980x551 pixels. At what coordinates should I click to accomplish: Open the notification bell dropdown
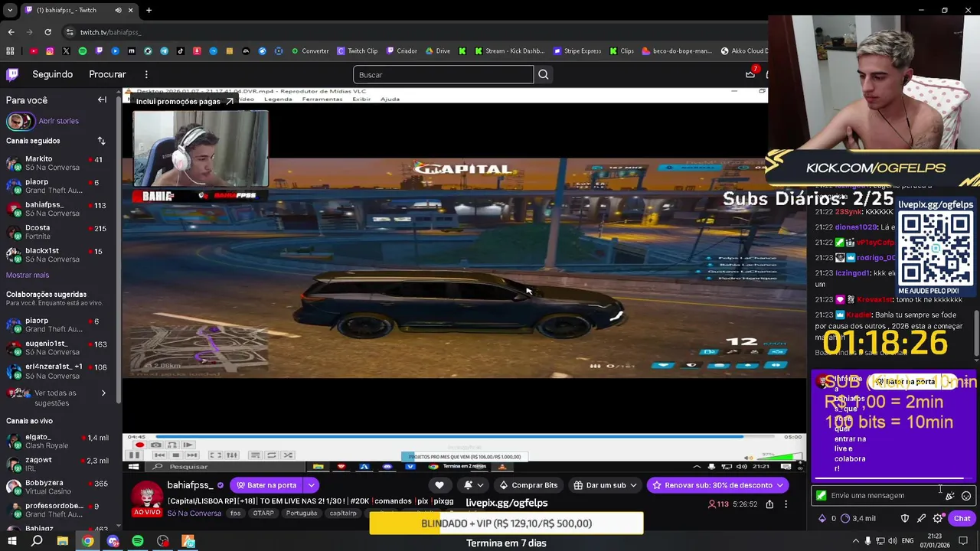(x=472, y=485)
